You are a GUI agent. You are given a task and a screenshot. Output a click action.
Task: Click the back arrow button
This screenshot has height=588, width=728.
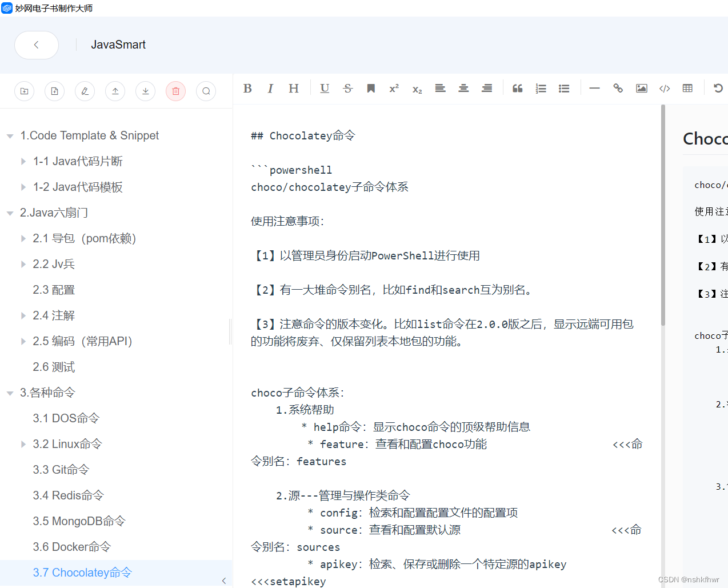[x=37, y=45]
